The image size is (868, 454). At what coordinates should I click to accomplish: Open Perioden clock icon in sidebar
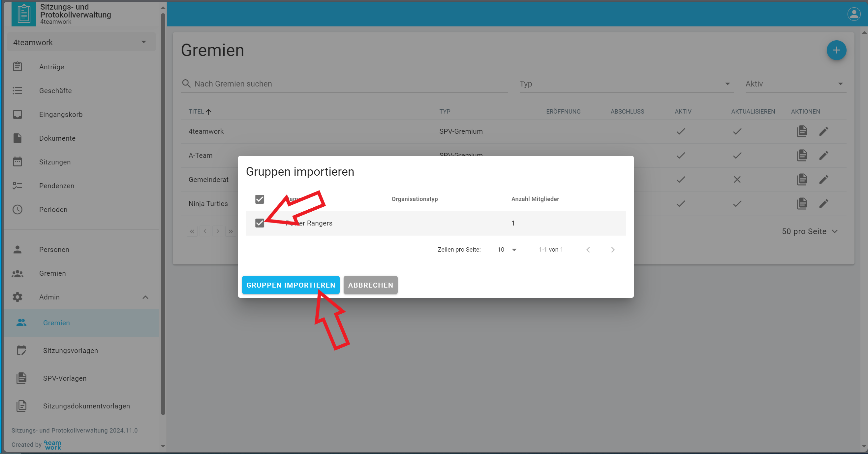(17, 209)
